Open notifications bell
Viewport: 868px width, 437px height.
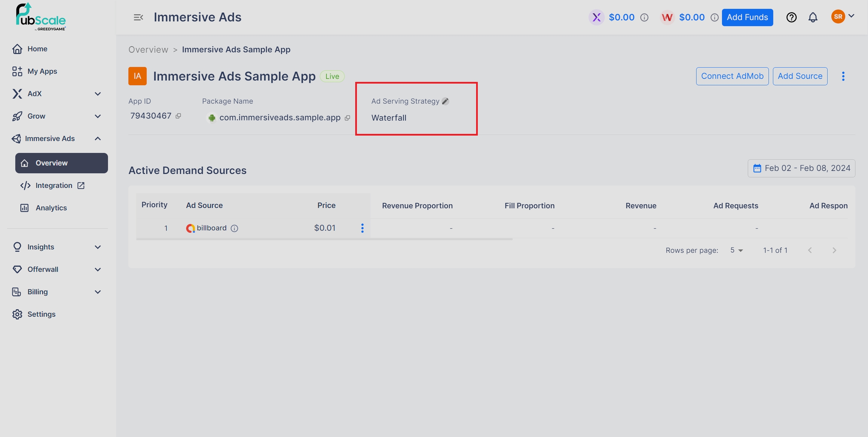pos(813,17)
